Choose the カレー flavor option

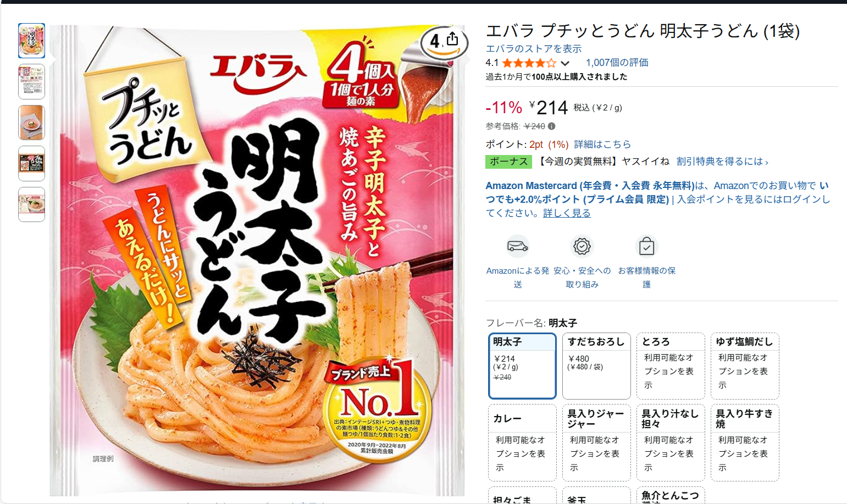click(x=522, y=442)
